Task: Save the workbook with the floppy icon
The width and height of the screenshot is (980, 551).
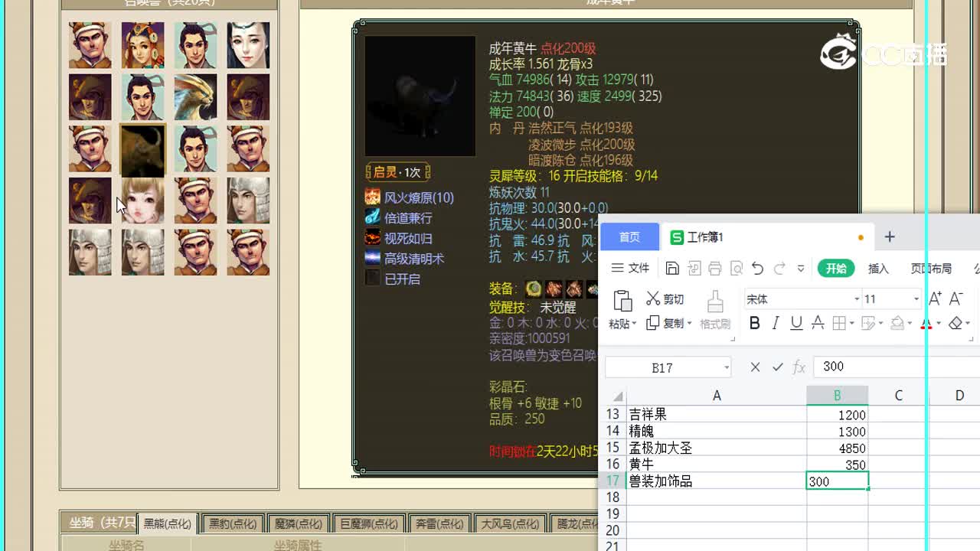Action: [x=672, y=268]
